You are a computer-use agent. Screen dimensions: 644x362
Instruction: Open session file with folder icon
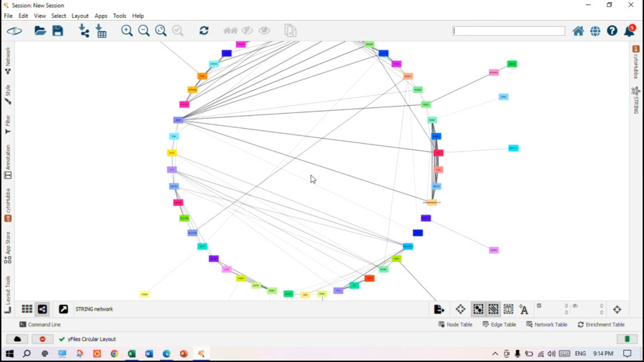[40, 31]
